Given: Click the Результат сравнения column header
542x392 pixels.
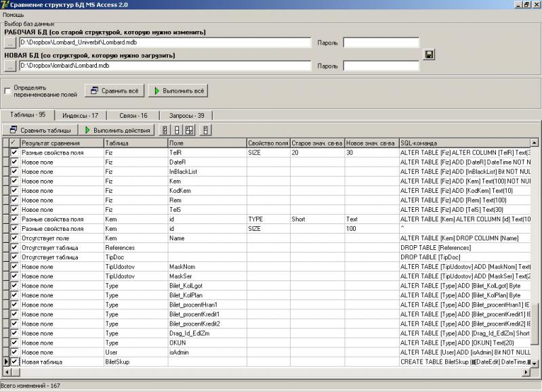Looking at the screenshot, I should tap(62, 143).
